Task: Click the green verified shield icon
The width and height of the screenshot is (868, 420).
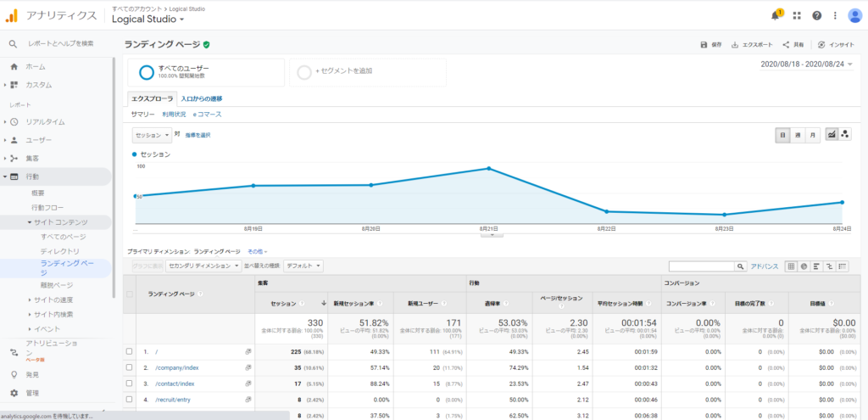Action: click(x=207, y=45)
